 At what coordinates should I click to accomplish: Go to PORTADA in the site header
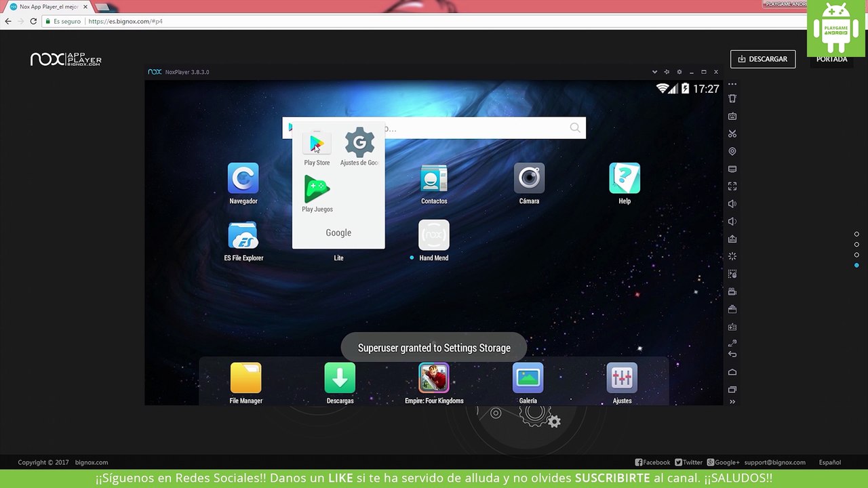coord(832,60)
